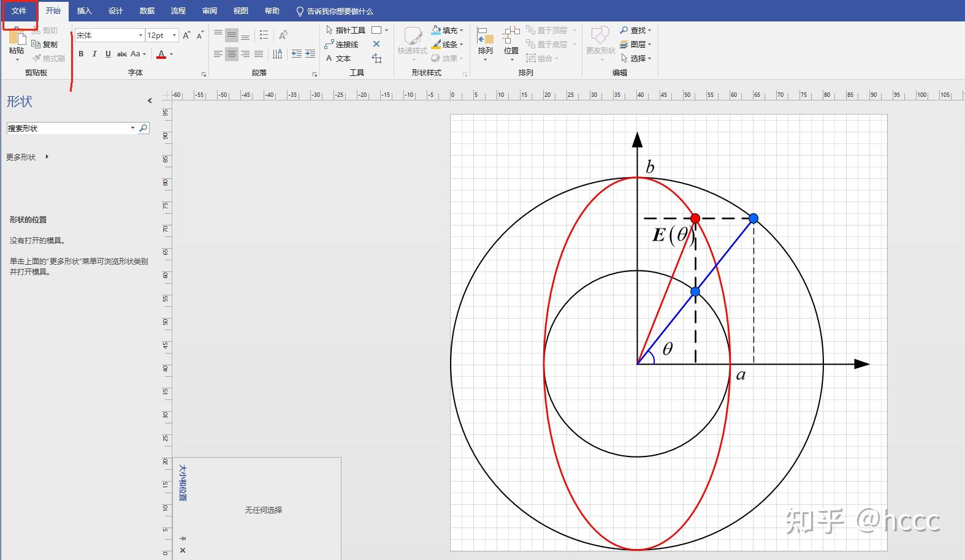This screenshot has height=560, width=965.
Task: Open the font size 12pt dropdown
Action: tap(174, 36)
